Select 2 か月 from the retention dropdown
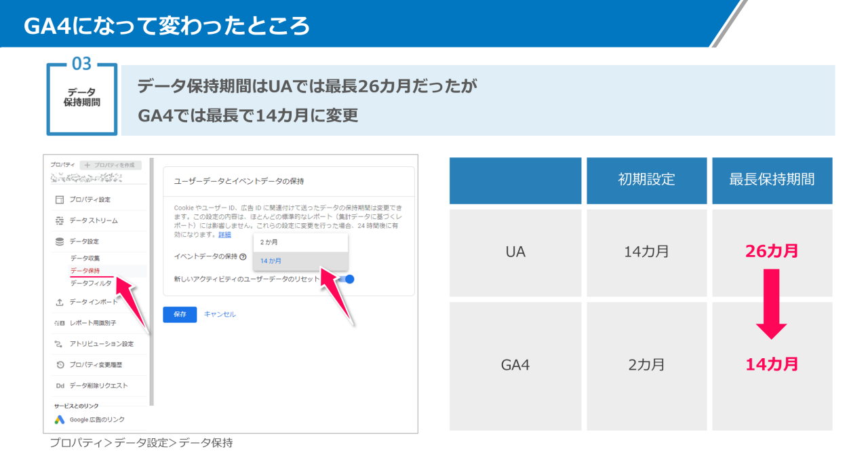 pyautogui.click(x=269, y=242)
